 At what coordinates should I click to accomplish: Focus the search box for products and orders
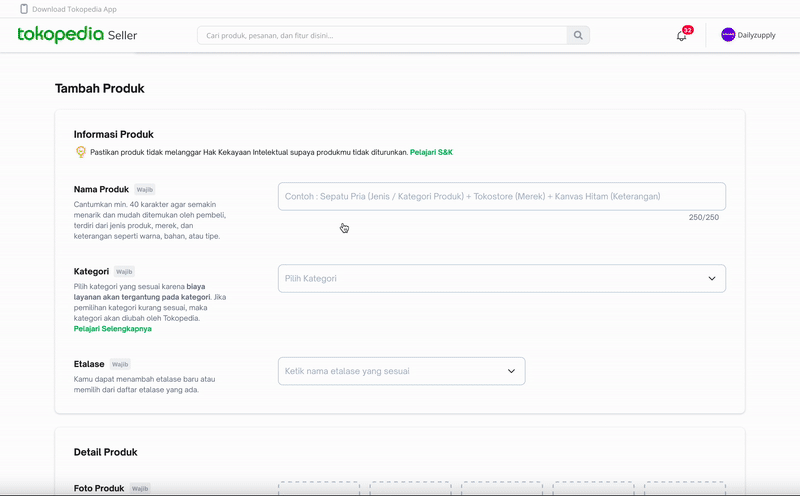click(x=382, y=35)
